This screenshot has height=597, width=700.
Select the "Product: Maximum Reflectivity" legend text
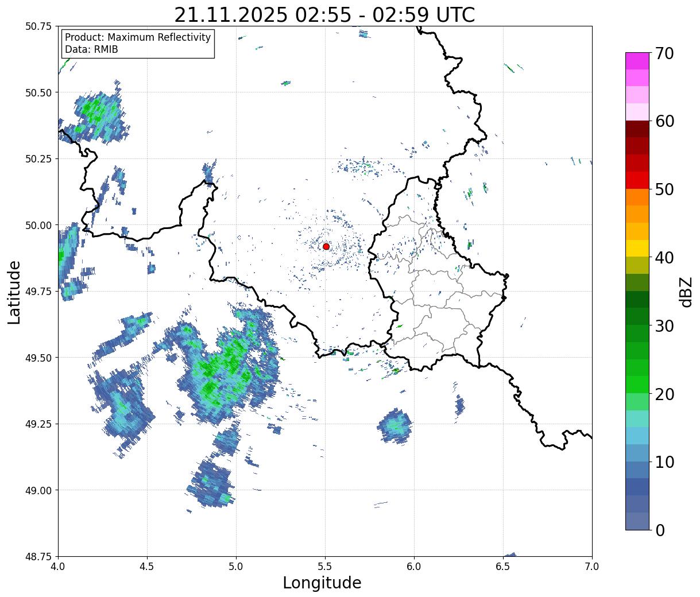coord(138,37)
